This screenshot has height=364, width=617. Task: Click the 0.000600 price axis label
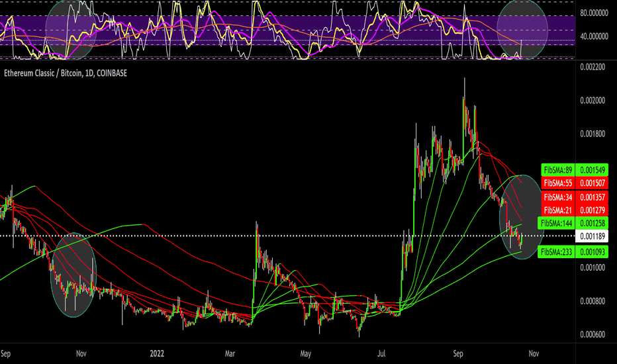[593, 334]
